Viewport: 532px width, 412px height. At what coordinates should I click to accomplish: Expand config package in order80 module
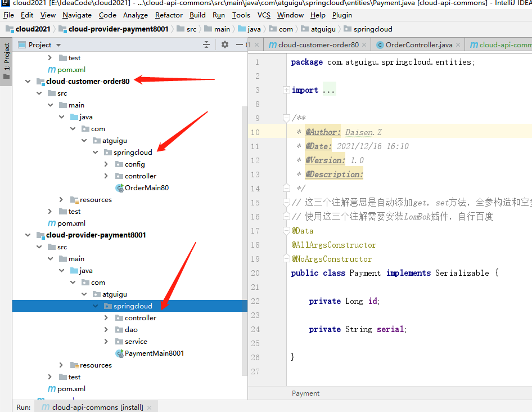coord(106,164)
